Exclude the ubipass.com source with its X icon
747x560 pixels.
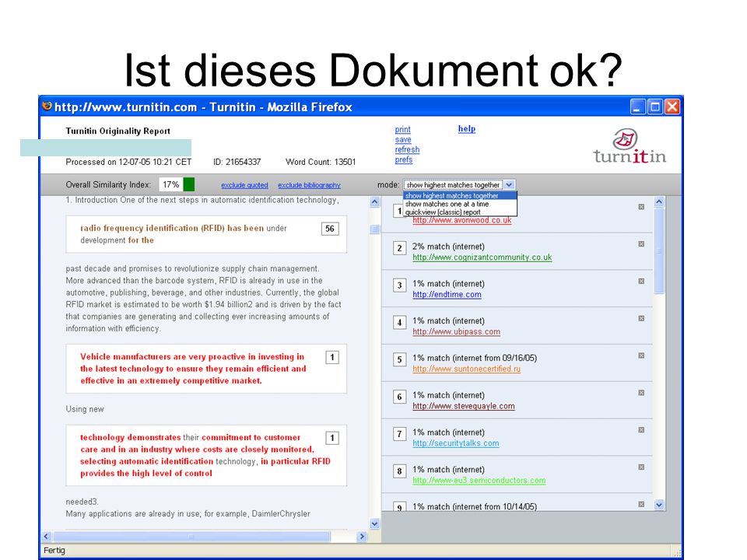click(641, 318)
